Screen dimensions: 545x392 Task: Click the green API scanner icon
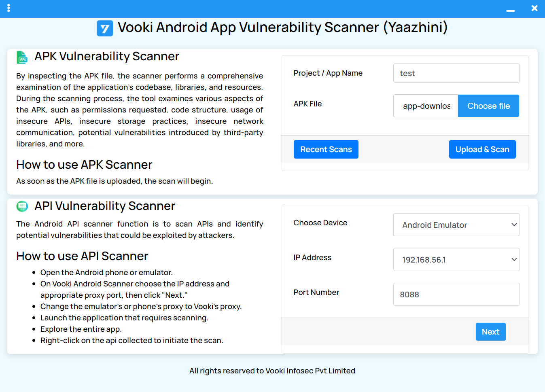(x=22, y=206)
